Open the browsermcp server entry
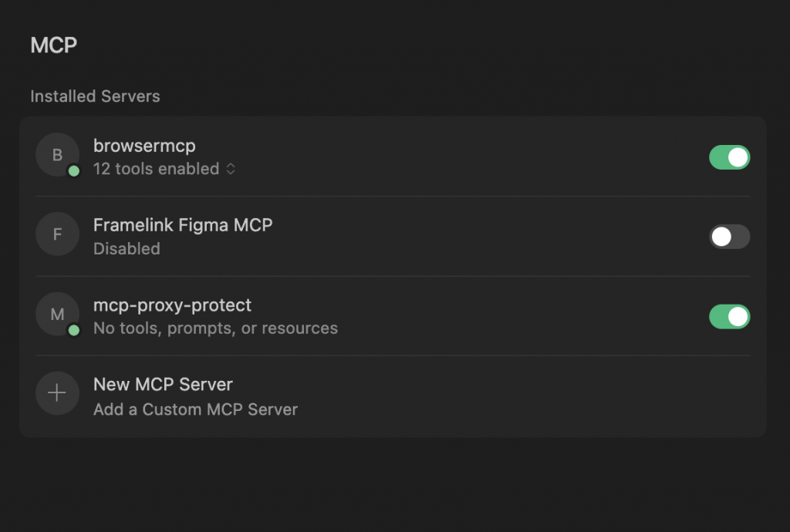Image resolution: width=790 pixels, height=532 pixels. pos(144,146)
